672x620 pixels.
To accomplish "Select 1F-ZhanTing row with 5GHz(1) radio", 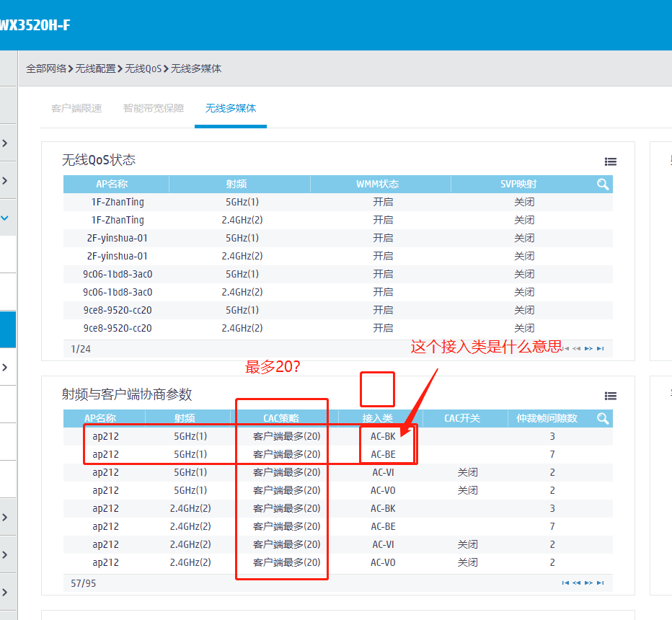I will point(337,202).
